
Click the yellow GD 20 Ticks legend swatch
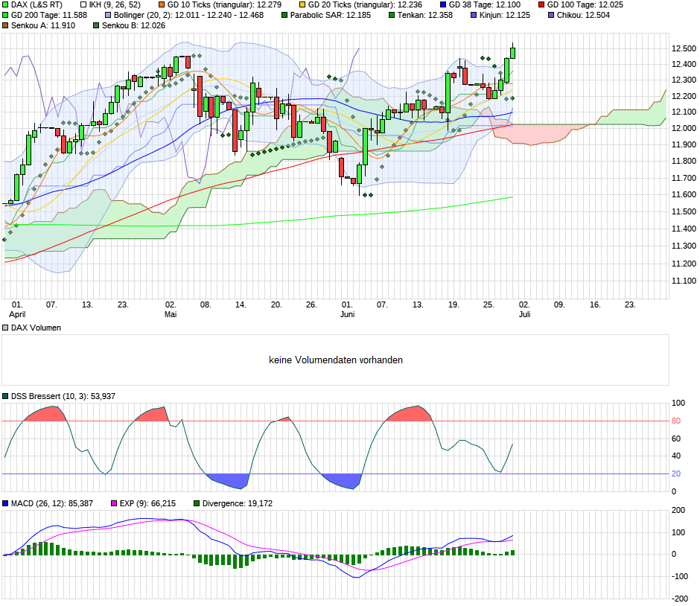pyautogui.click(x=302, y=5)
